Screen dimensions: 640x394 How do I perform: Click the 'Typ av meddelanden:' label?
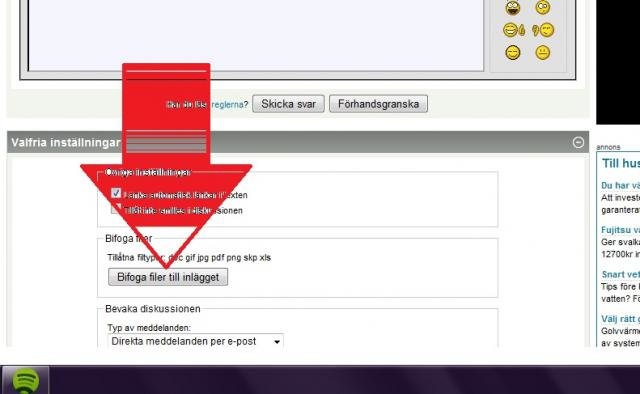pos(149,328)
